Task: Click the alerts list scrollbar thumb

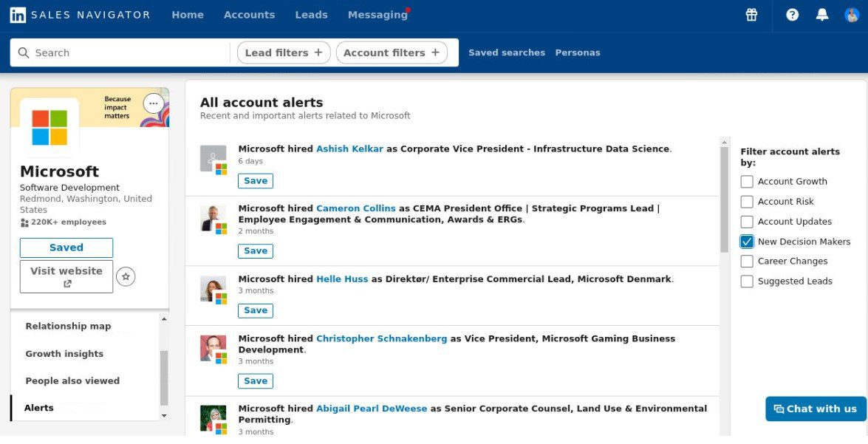Action: click(724, 200)
